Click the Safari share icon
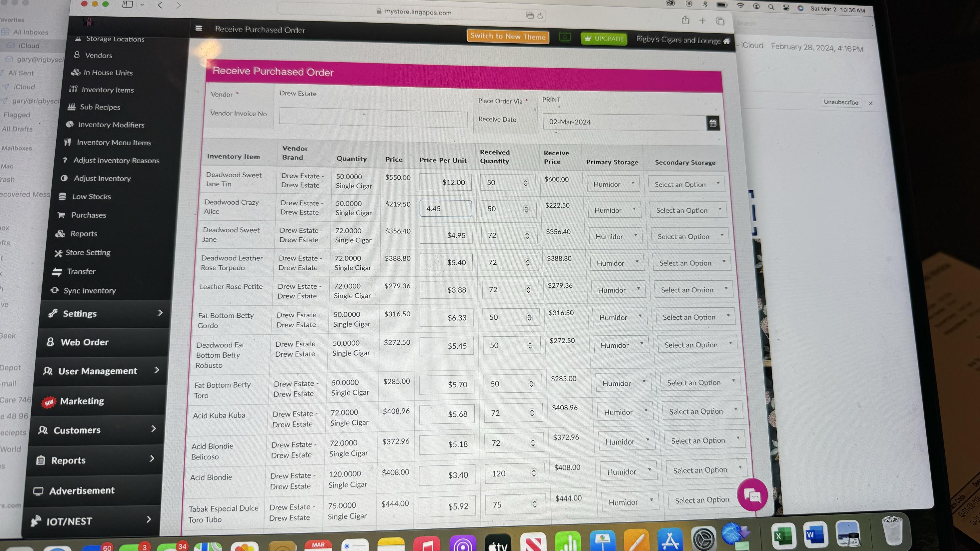Image resolution: width=980 pixels, height=551 pixels. (x=685, y=20)
